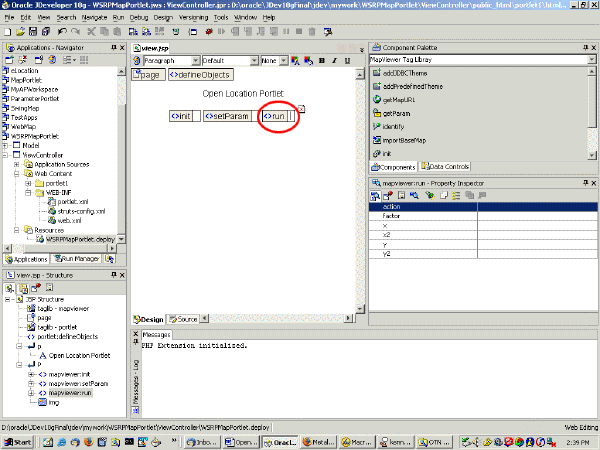Image resolution: width=600 pixels, height=450 pixels.
Task: Click the italic I formatting icon
Action: coord(334,60)
